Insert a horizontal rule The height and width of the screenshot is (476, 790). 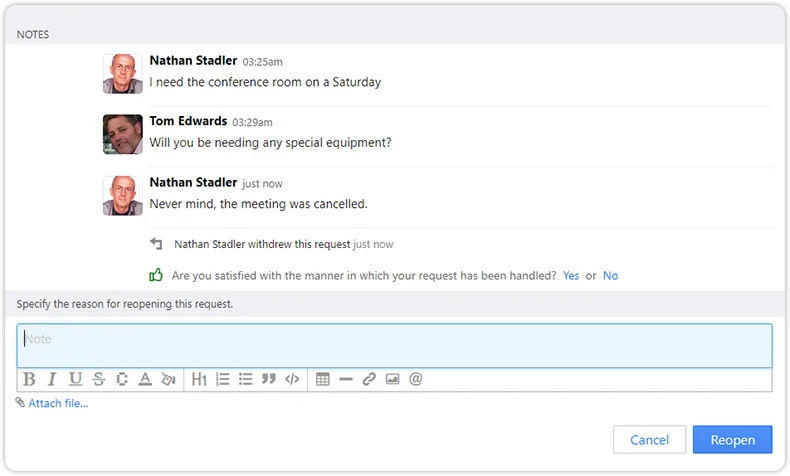click(x=346, y=379)
